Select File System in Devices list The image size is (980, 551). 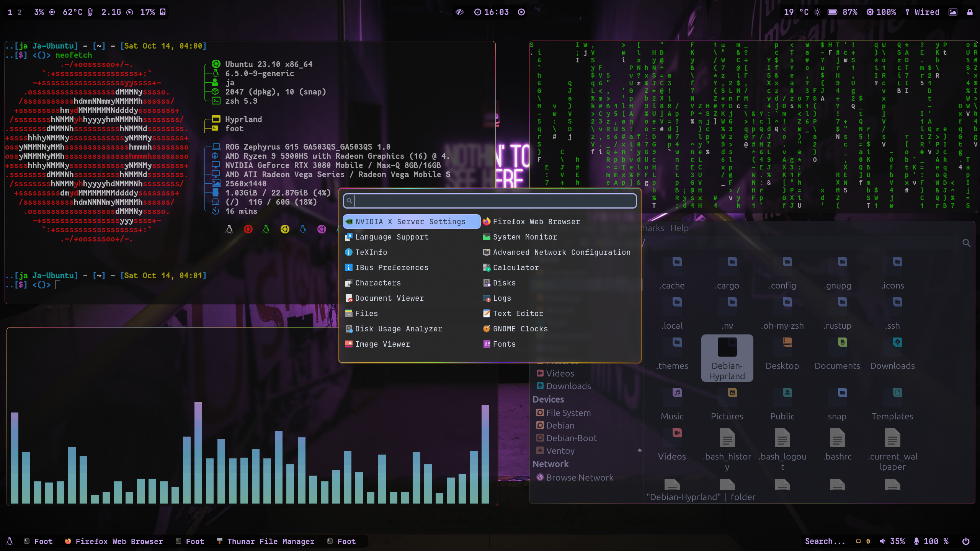coord(568,413)
